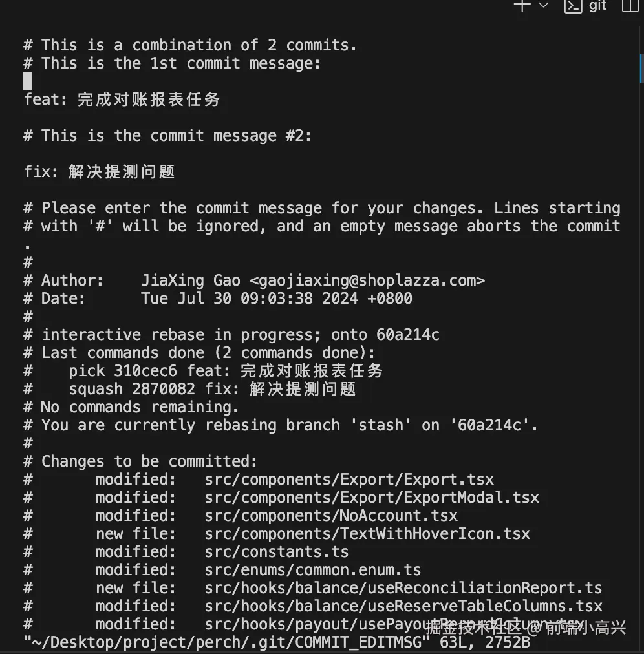Select the git terminal tab label
Screen dimensions: 644x654
click(597, 6)
